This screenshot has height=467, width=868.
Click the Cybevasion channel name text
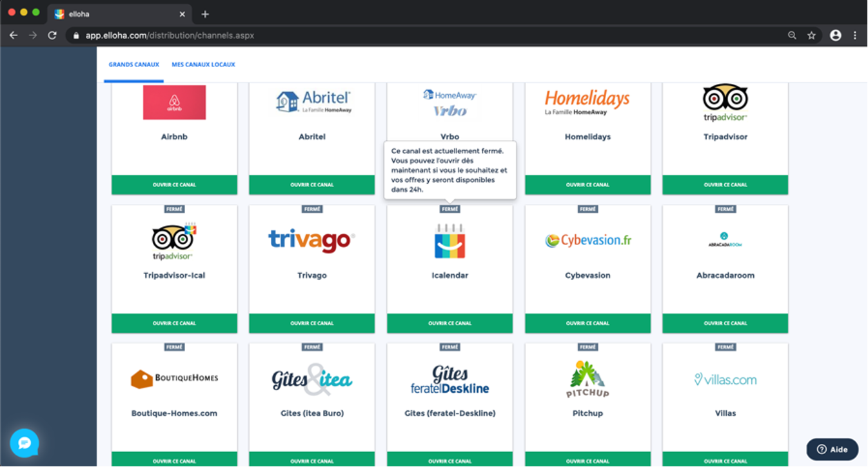tap(587, 275)
